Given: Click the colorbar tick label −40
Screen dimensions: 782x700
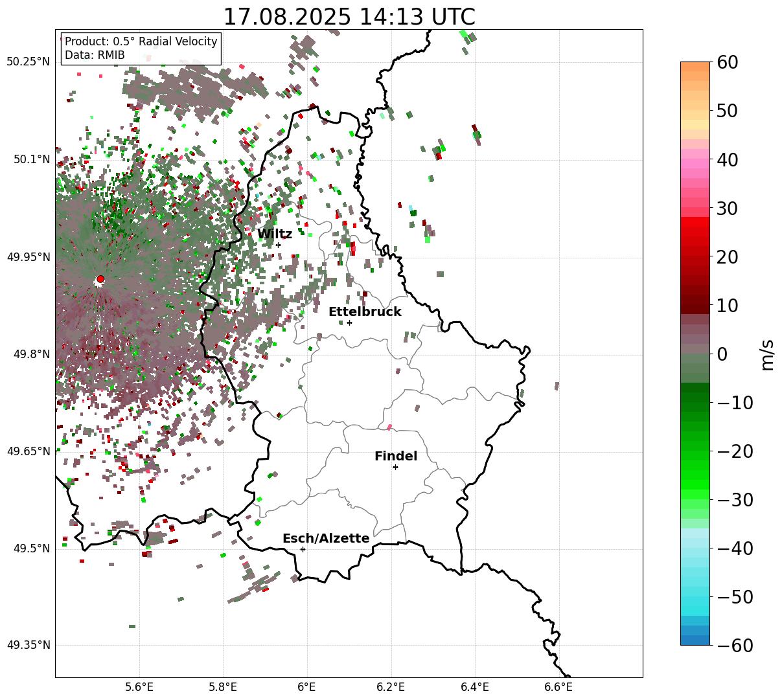Looking at the screenshot, I should 735,548.
